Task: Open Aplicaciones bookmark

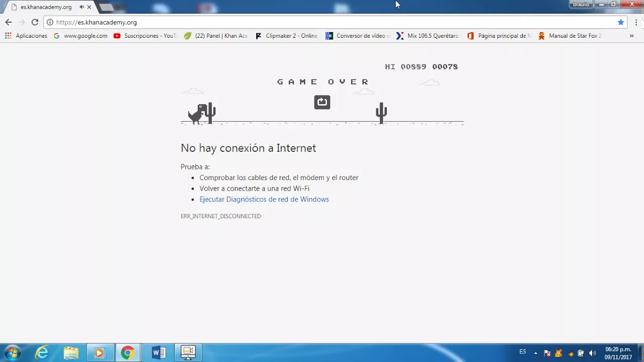Action: [x=26, y=36]
